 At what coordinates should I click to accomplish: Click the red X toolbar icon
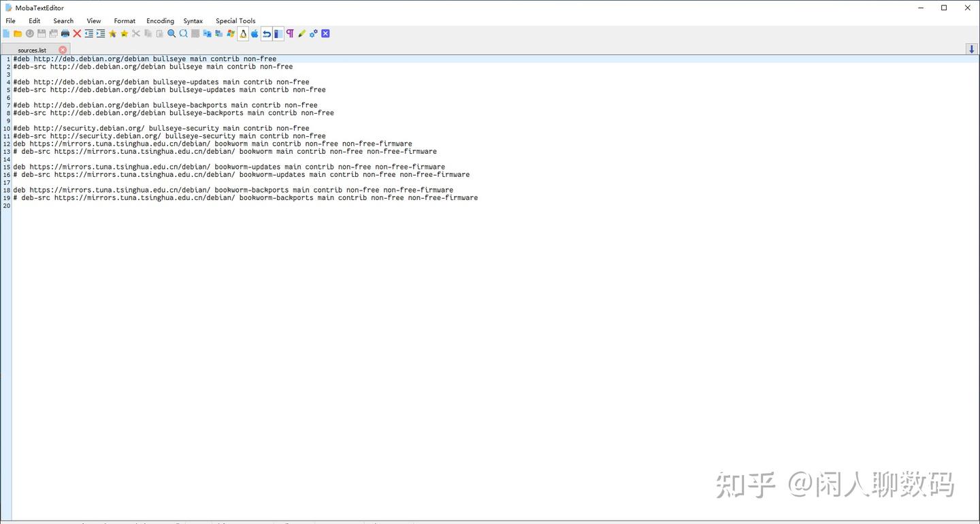(77, 33)
